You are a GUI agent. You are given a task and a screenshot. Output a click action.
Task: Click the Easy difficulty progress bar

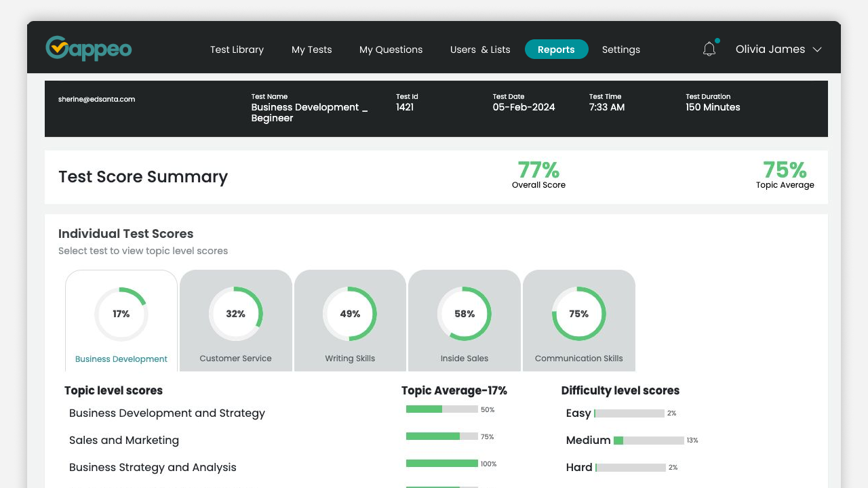pyautogui.click(x=630, y=413)
